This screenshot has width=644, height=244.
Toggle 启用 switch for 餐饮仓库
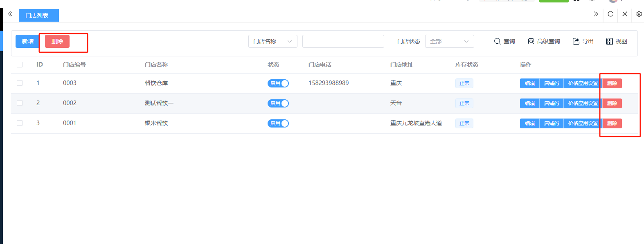(x=278, y=83)
